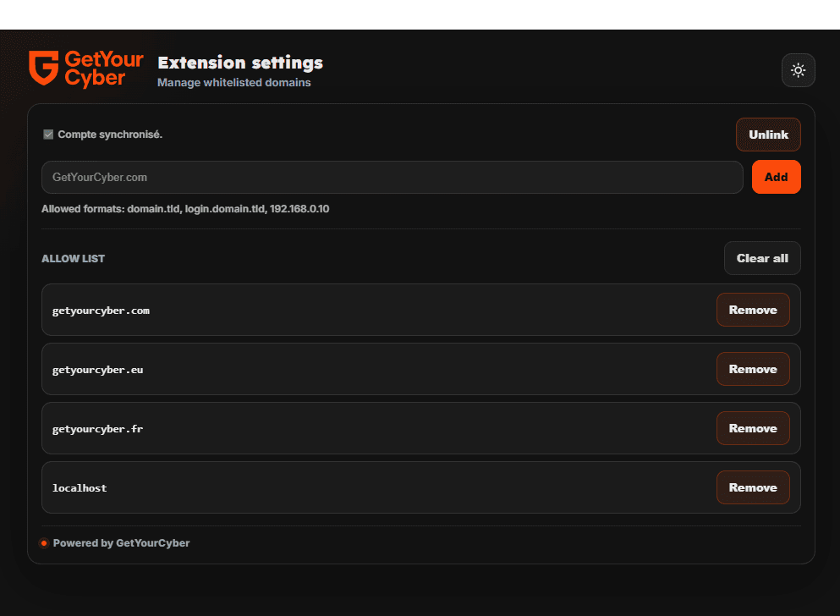The image size is (840, 616).
Task: Click the ALLOW LIST section label
Action: [74, 259]
